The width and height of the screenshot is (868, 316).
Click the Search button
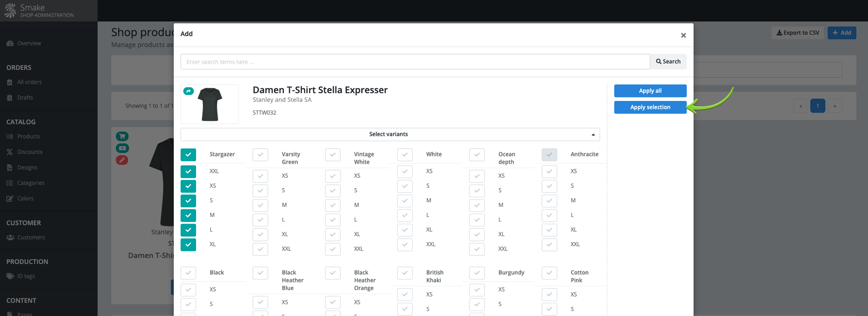pos(668,62)
